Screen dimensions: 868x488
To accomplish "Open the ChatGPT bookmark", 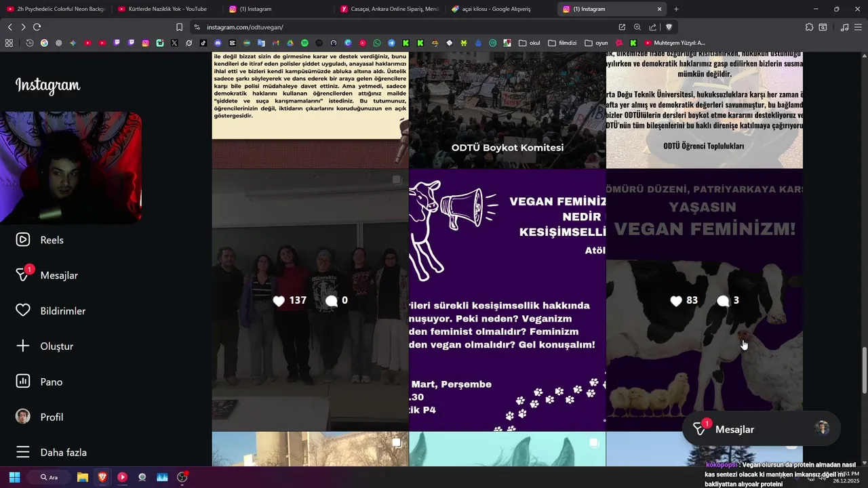I will (x=58, y=43).
